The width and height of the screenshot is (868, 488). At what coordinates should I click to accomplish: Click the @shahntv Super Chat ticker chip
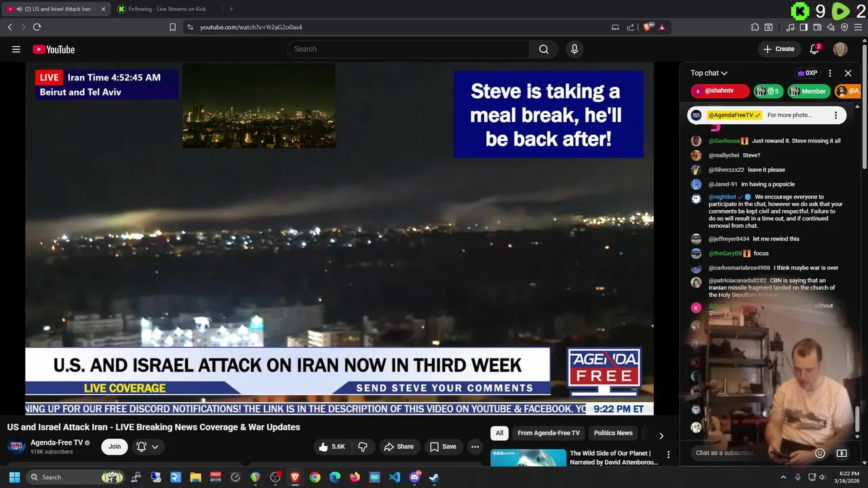point(720,91)
